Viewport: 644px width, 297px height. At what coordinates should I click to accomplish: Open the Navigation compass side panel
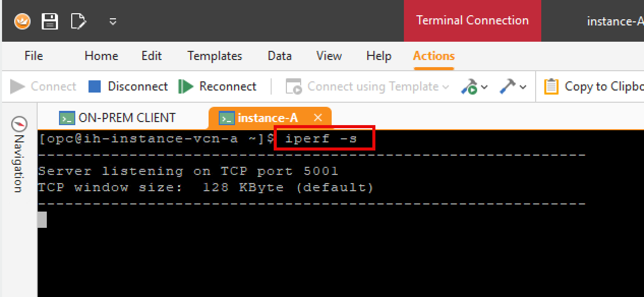click(x=19, y=156)
